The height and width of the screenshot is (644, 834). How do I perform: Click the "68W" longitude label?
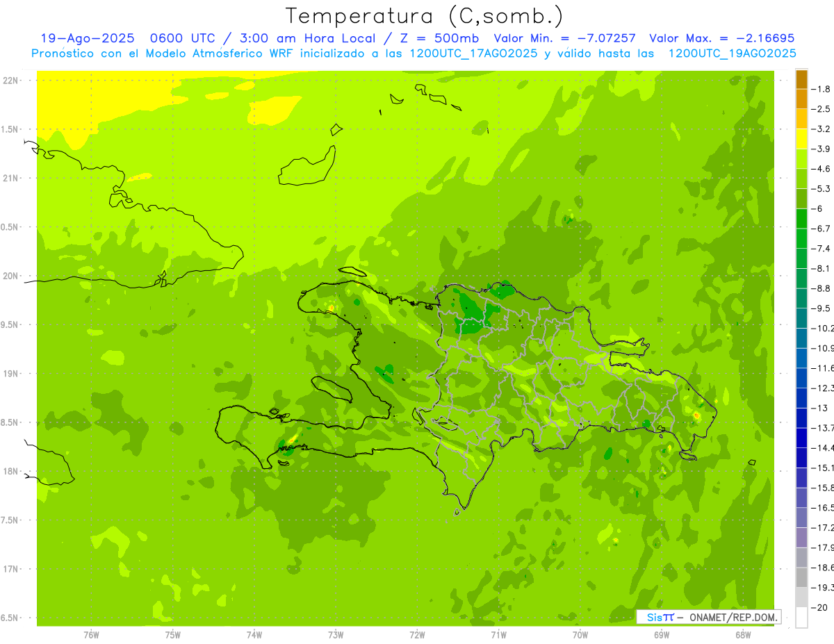tap(742, 635)
